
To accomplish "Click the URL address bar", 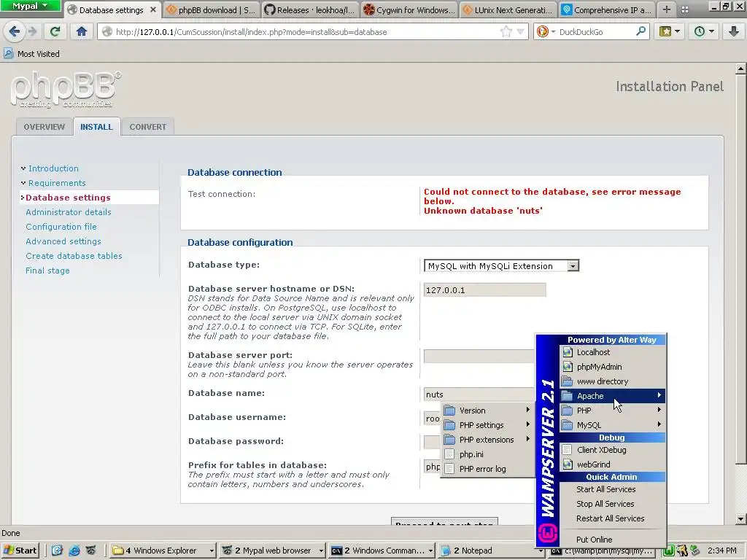I will tap(305, 32).
